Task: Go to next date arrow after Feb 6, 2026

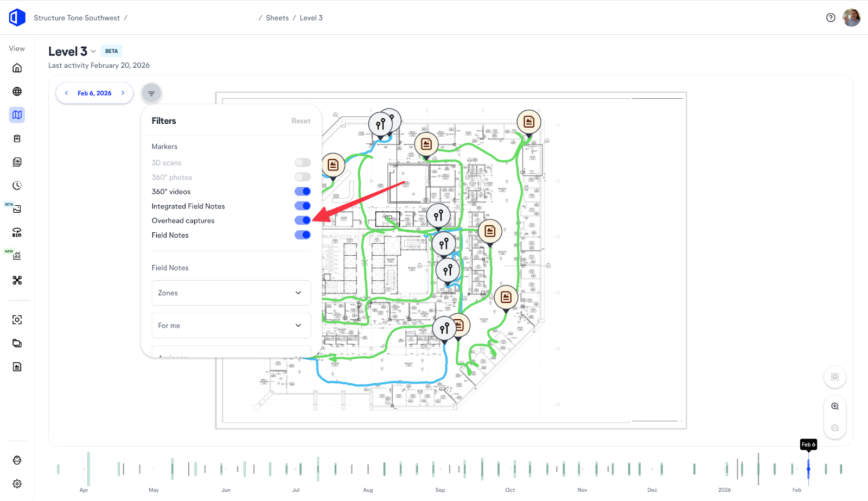Action: click(123, 93)
